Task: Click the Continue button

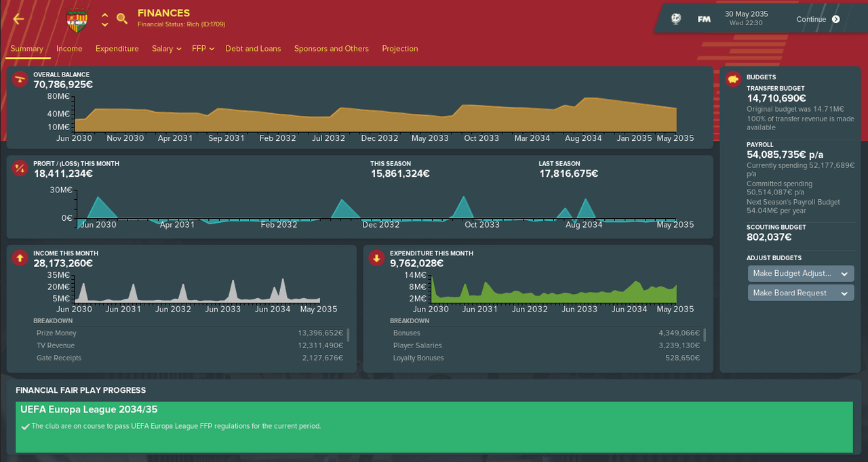Action: [x=818, y=19]
